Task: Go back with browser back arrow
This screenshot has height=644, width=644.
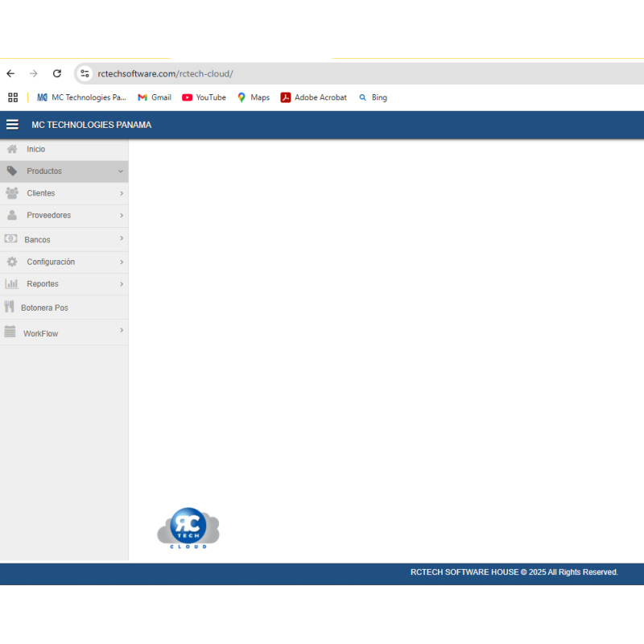Action: 10,73
